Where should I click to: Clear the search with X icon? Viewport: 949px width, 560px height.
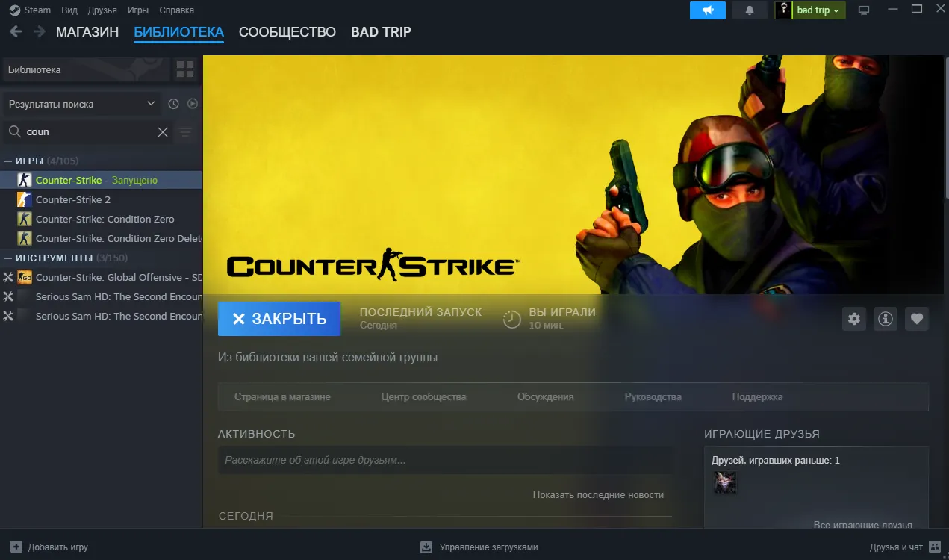coord(162,132)
